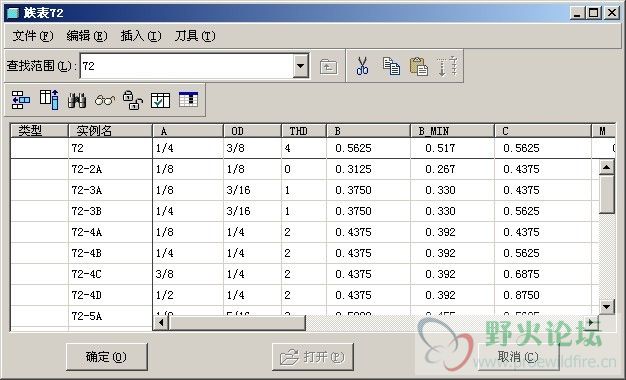Click the THD column header

[304, 131]
